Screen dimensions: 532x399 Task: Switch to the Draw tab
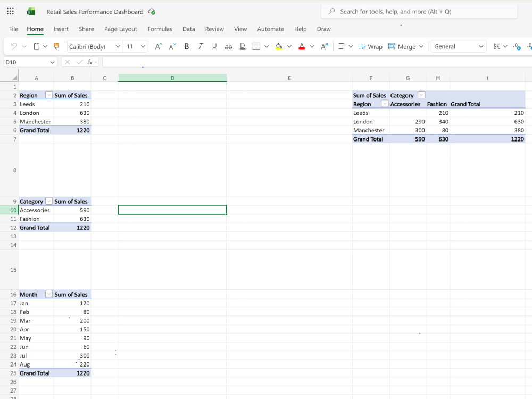pos(323,29)
